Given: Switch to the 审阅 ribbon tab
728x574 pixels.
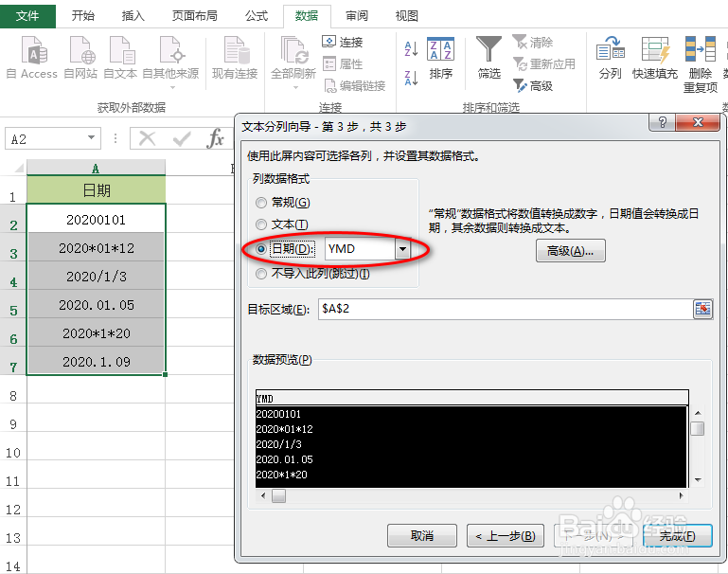Looking at the screenshot, I should (357, 16).
